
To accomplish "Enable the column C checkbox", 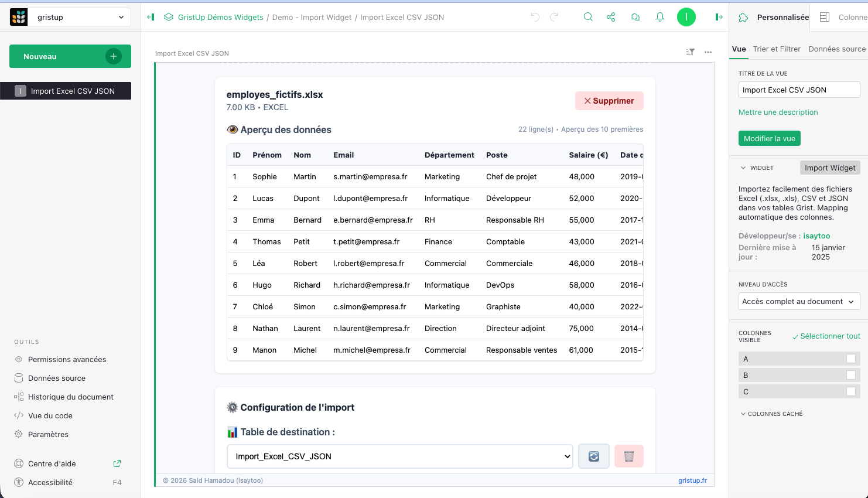I will 851,391.
